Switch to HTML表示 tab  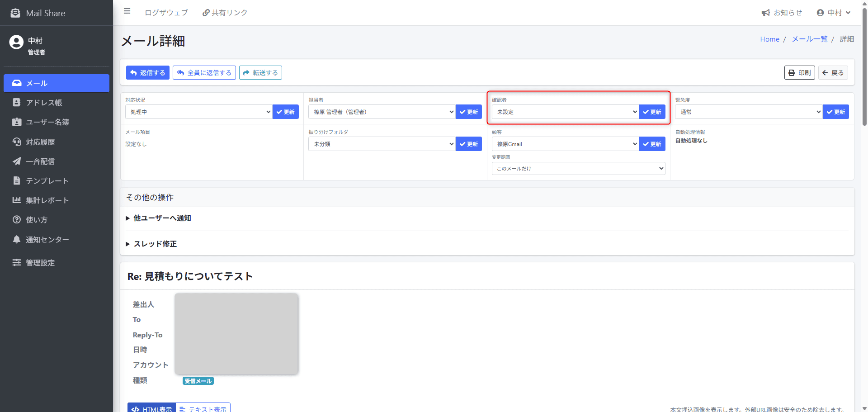click(151, 407)
